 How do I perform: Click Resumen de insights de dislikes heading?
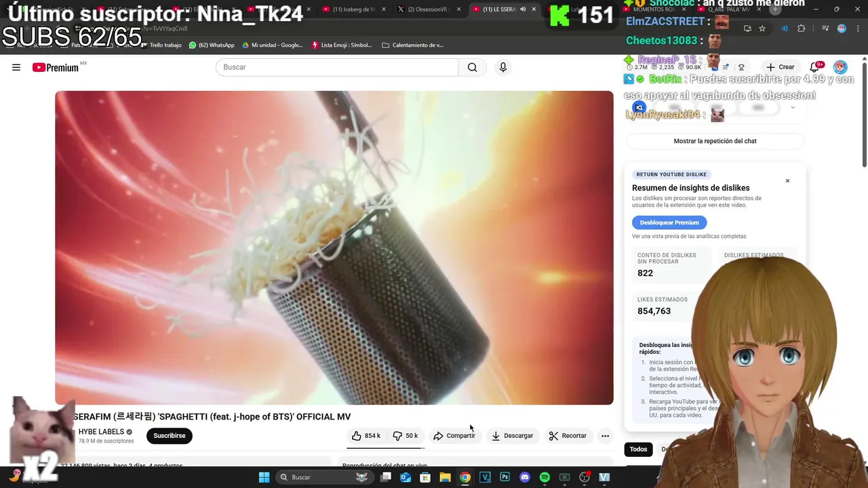[690, 188]
